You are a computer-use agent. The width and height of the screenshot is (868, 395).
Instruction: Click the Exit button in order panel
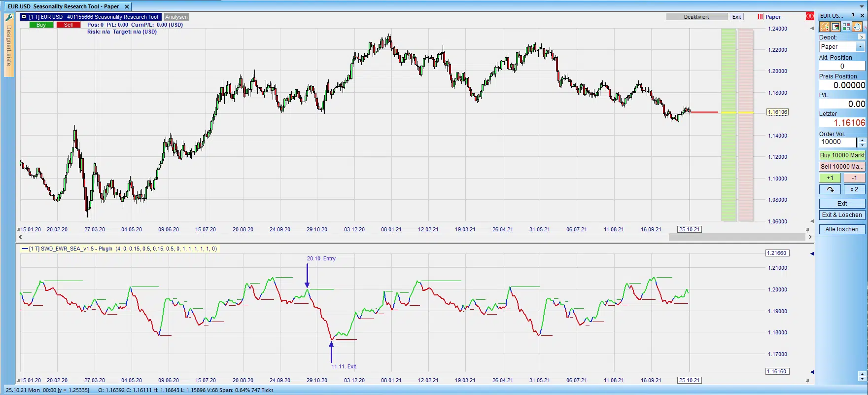[842, 204]
